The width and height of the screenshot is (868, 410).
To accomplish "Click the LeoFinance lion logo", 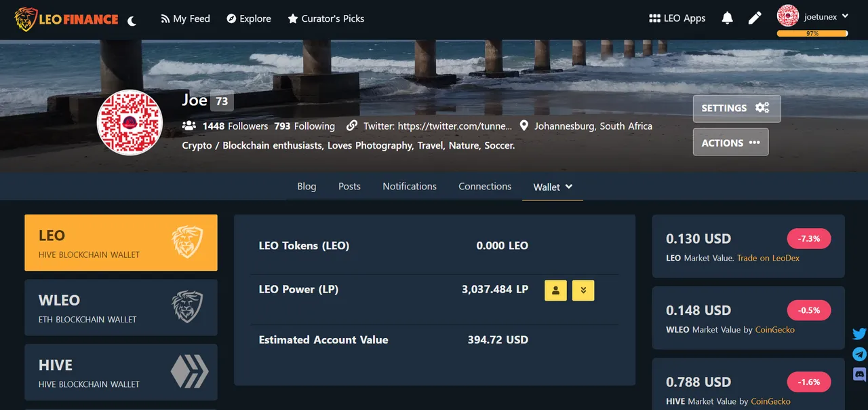I will point(66,19).
